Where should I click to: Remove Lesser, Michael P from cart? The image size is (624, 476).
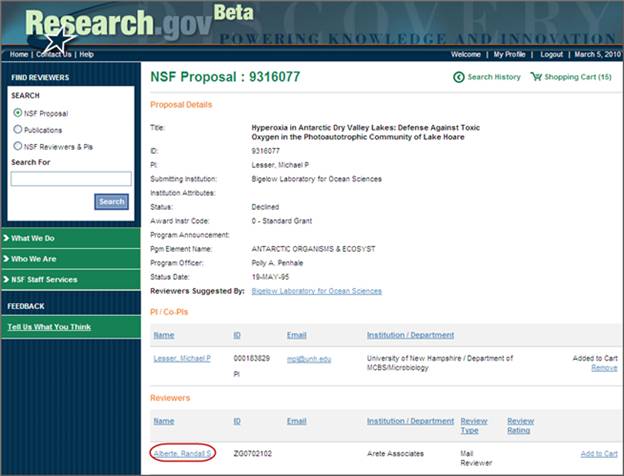tap(604, 368)
